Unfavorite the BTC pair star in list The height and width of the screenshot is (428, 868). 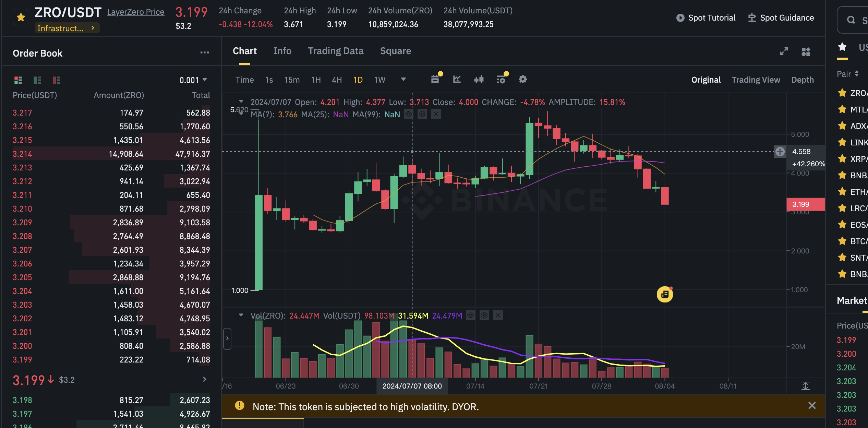(x=842, y=241)
